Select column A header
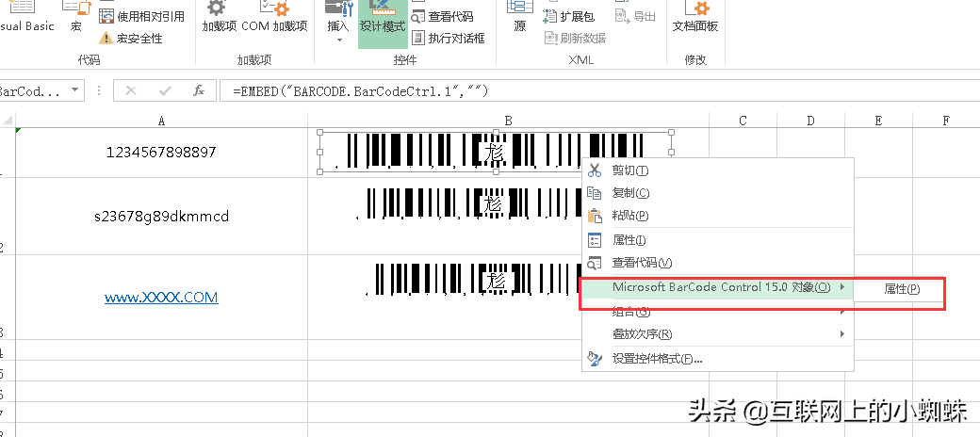 (162, 121)
